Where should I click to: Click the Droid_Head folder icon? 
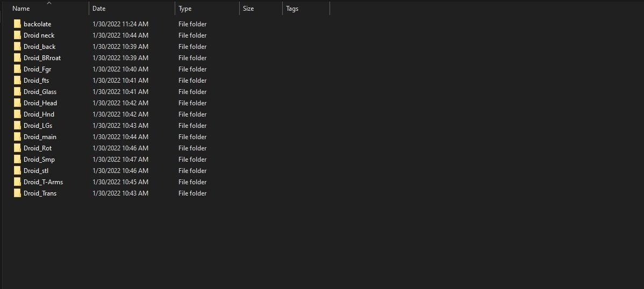pos(17,103)
